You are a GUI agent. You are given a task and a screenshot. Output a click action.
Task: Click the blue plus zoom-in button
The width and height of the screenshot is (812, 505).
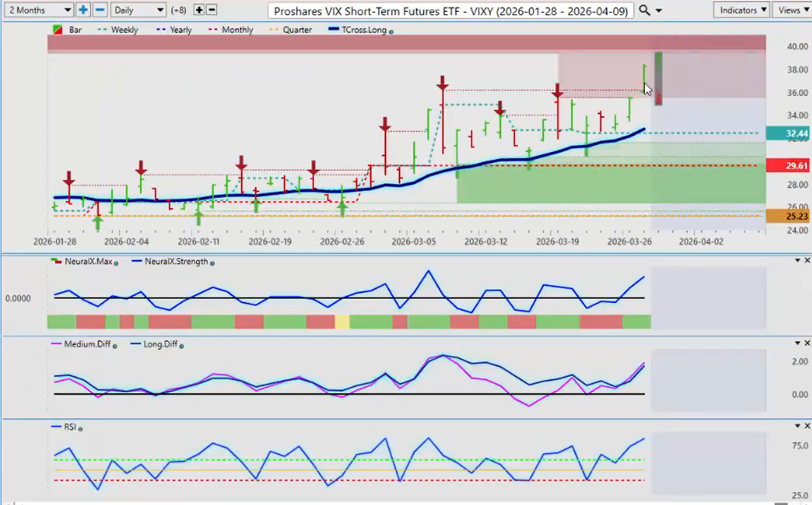(83, 10)
